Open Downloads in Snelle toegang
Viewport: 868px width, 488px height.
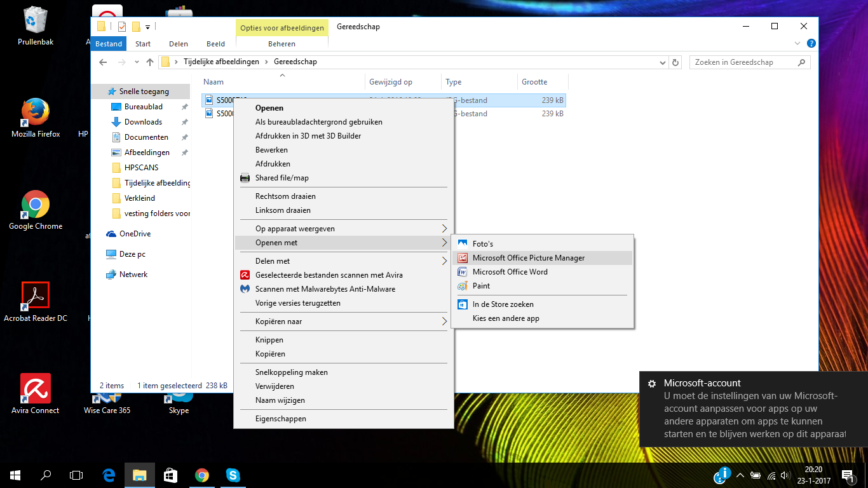pyautogui.click(x=143, y=122)
